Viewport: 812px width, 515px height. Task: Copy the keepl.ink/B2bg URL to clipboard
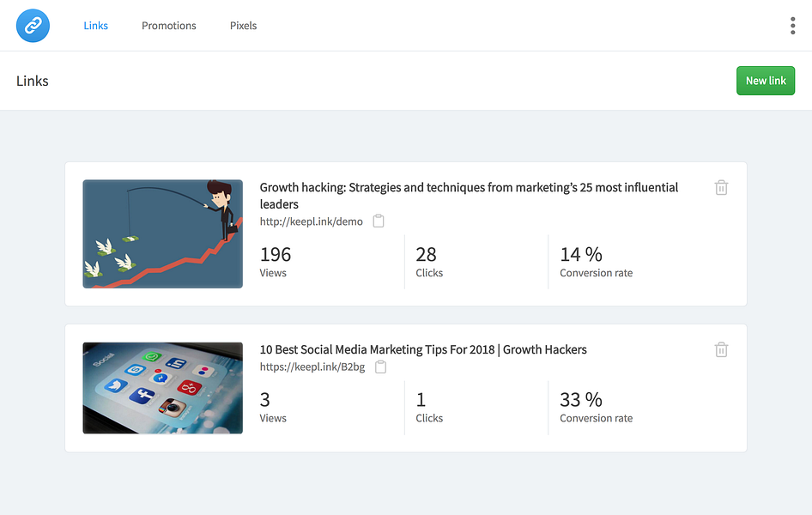click(x=380, y=367)
